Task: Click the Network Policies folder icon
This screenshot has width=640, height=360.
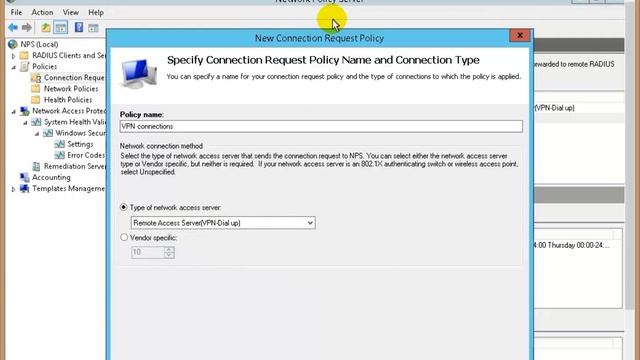Action: pyautogui.click(x=36, y=89)
